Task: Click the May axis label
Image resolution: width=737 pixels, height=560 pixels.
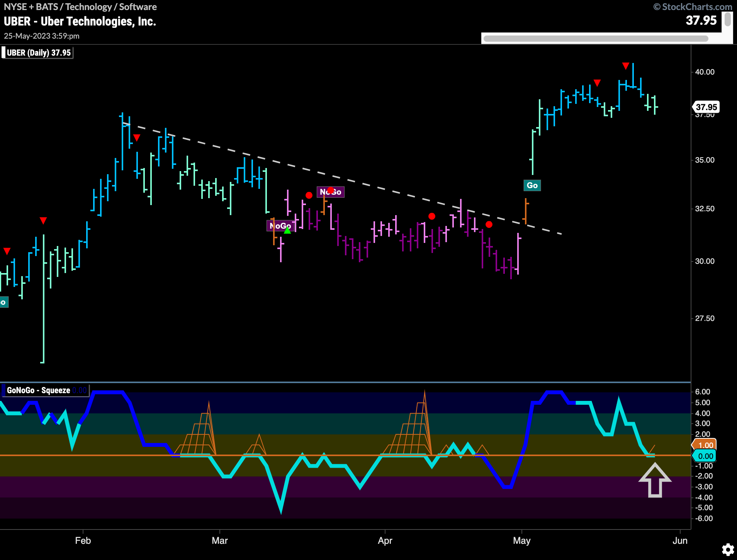Action: click(x=522, y=540)
